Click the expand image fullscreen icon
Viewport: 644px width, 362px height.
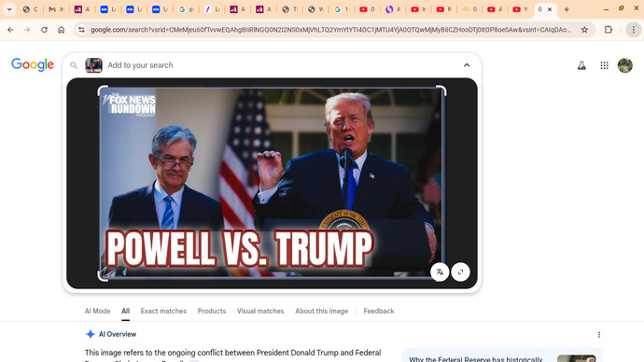click(460, 271)
